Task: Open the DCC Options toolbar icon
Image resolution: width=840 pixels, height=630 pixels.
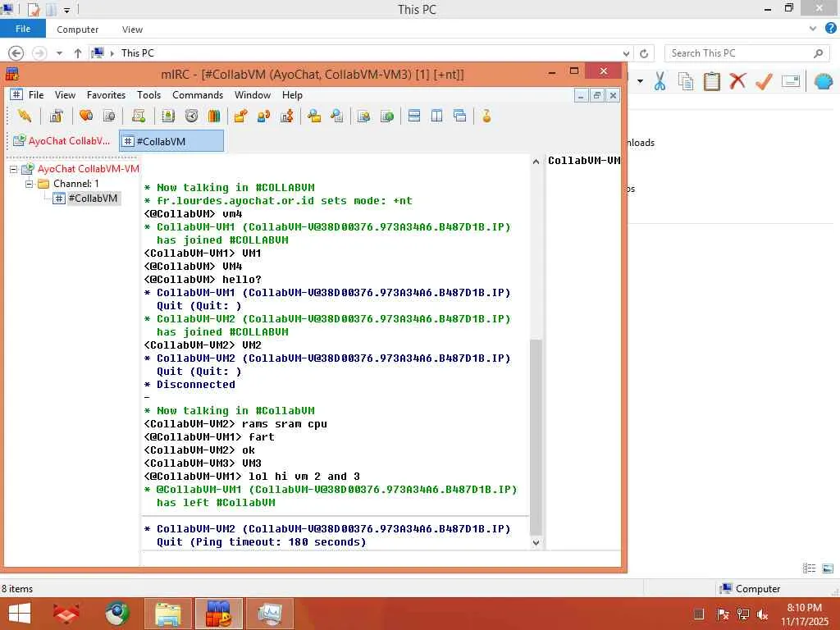Action: [286, 116]
